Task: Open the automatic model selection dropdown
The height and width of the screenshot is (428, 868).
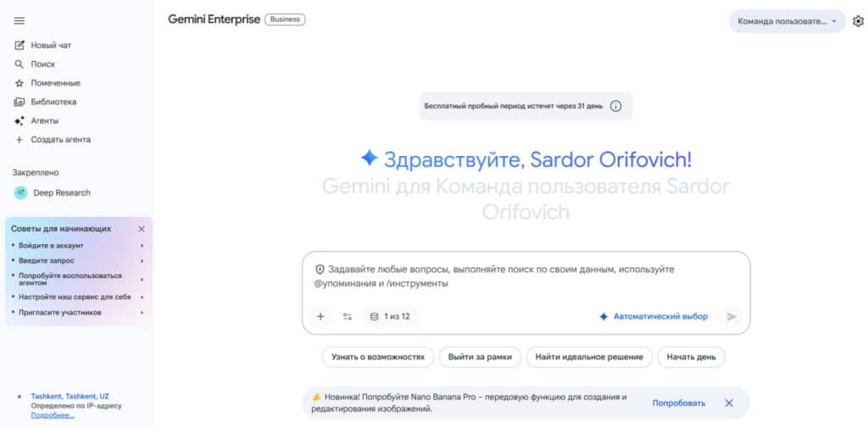Action: click(x=654, y=316)
